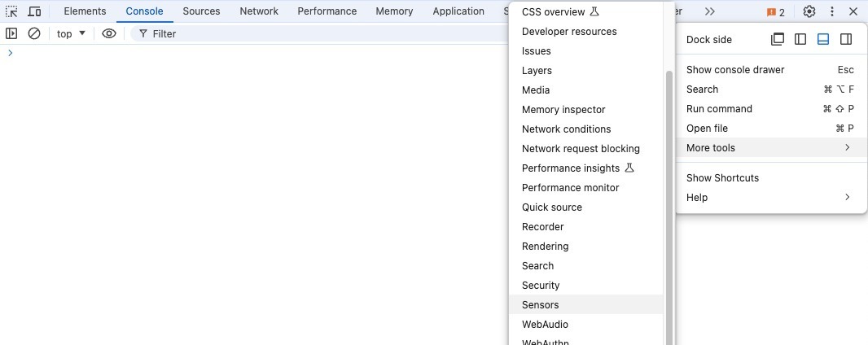
Task: Select Sensors from More tools list
Action: click(541, 304)
